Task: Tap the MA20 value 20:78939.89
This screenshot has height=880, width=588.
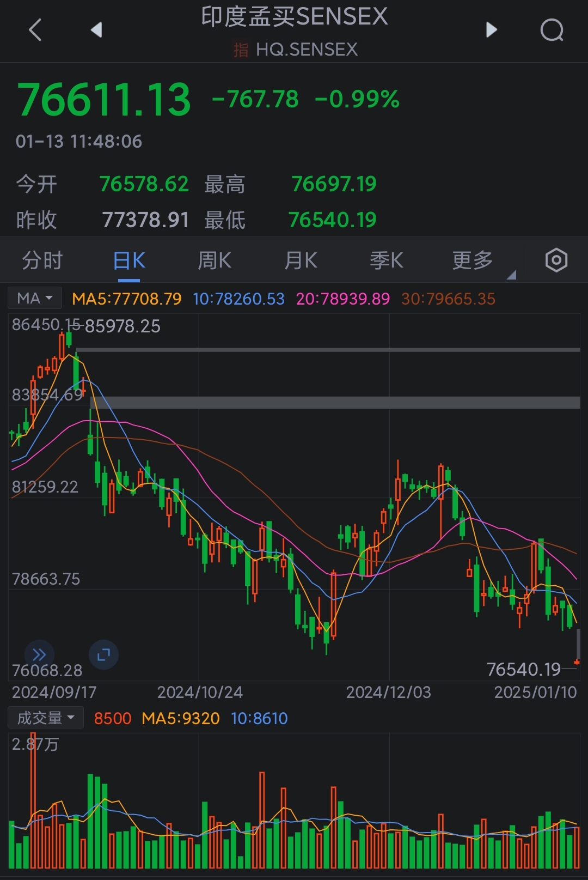Action: (343, 299)
